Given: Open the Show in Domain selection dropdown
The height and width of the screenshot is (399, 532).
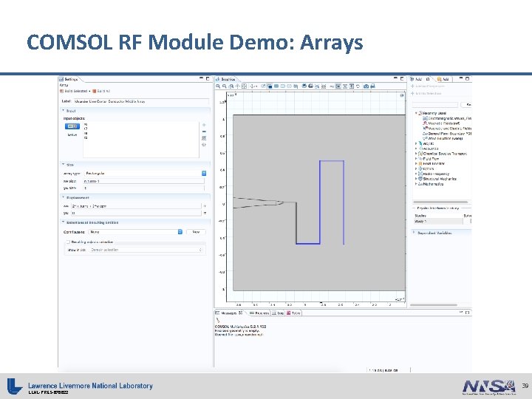Looking at the screenshot, I should coord(146,250).
